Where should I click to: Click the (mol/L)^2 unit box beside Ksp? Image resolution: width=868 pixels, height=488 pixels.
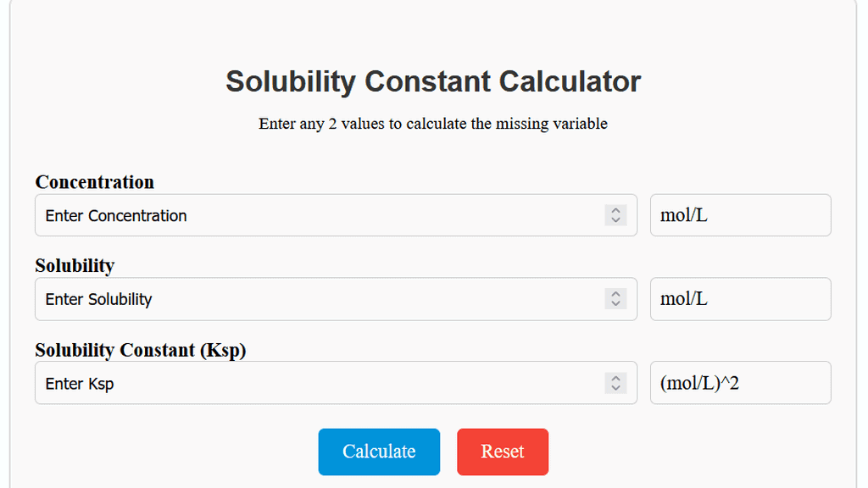click(x=740, y=382)
